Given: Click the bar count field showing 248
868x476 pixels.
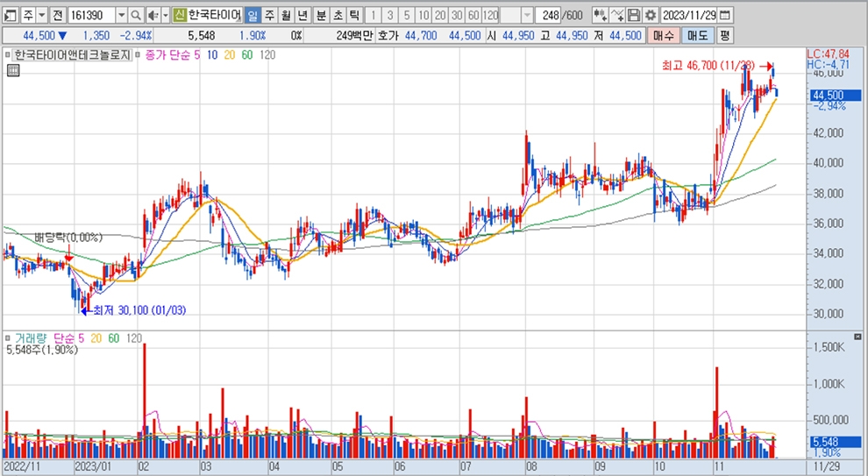Looking at the screenshot, I should coord(549,15).
